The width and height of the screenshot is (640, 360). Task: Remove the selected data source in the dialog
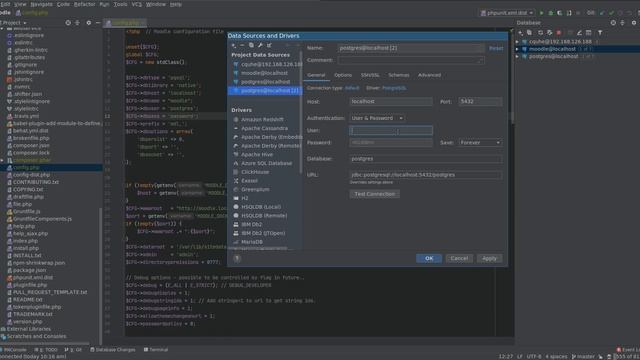click(x=242, y=45)
